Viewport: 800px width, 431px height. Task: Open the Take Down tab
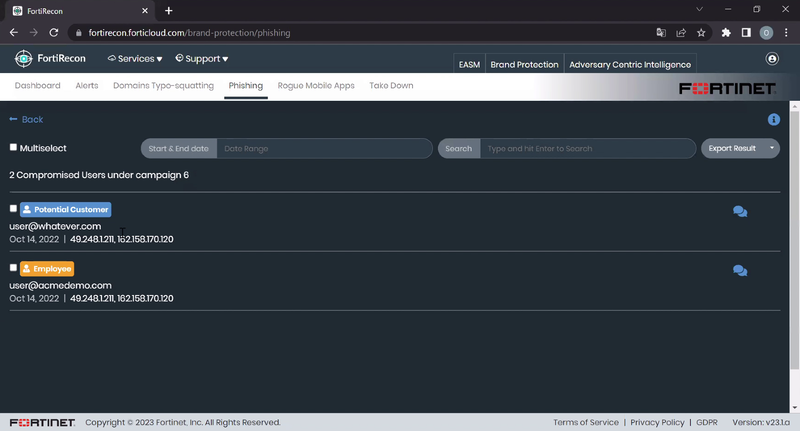click(x=391, y=86)
